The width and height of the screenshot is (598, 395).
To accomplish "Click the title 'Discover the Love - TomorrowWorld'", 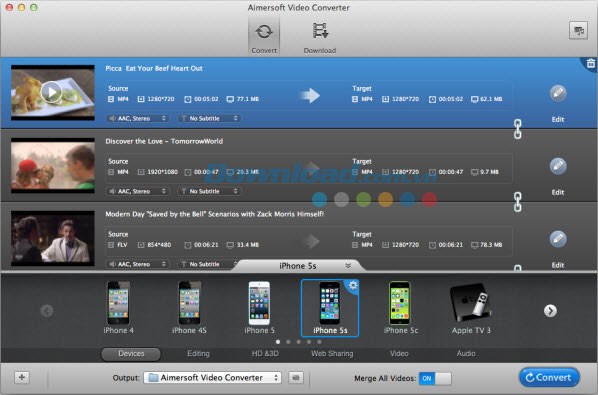I will pyautogui.click(x=164, y=141).
